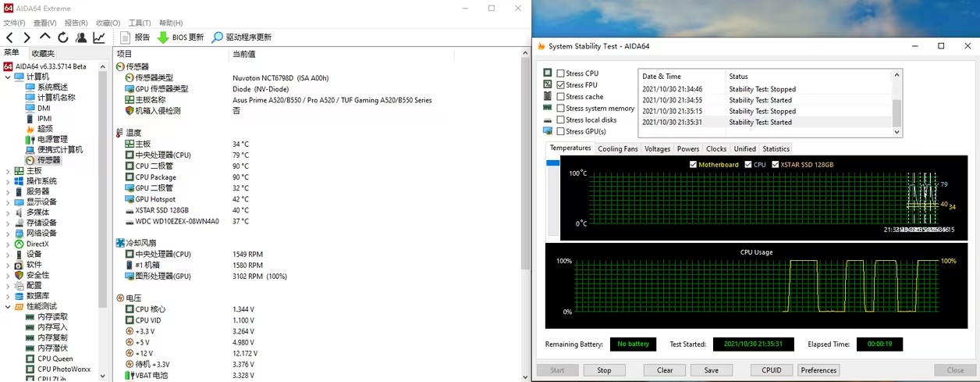Open the graph chart icon in AIDA64 toolbar

99,37
